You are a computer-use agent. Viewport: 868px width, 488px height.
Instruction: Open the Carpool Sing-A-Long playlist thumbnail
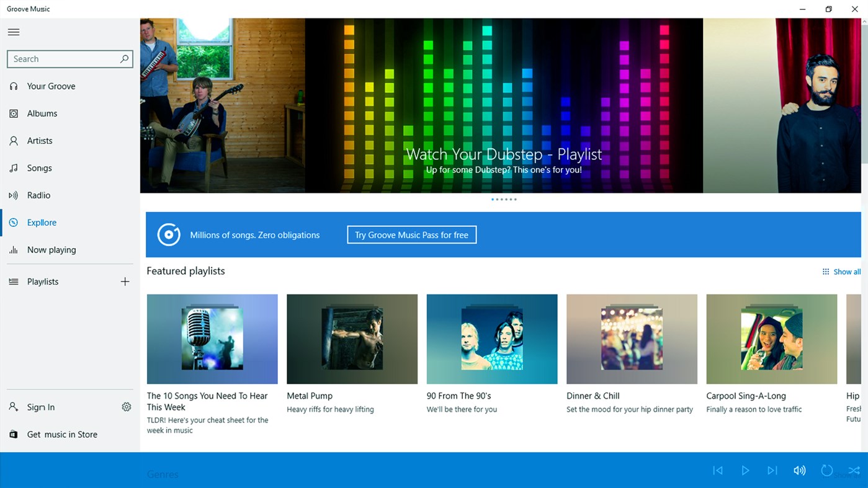point(771,339)
